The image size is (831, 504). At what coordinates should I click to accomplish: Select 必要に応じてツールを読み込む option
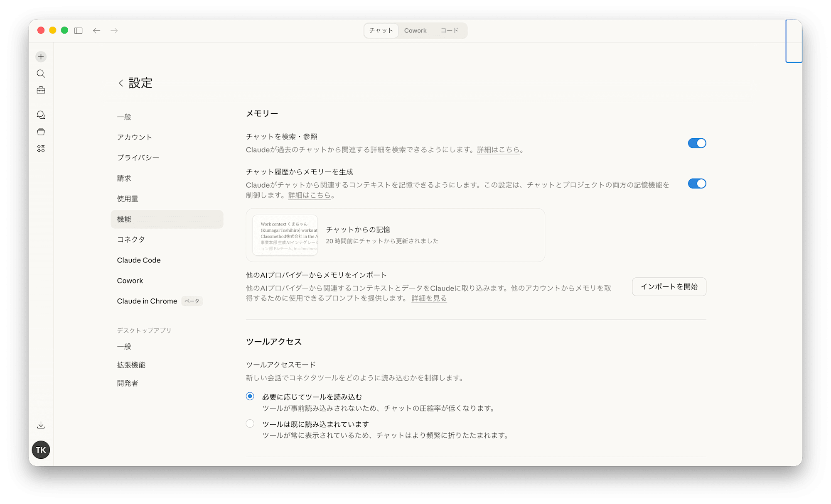(x=250, y=396)
